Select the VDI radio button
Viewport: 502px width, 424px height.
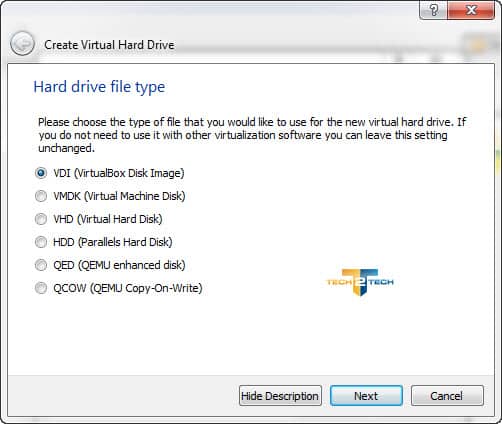(41, 173)
